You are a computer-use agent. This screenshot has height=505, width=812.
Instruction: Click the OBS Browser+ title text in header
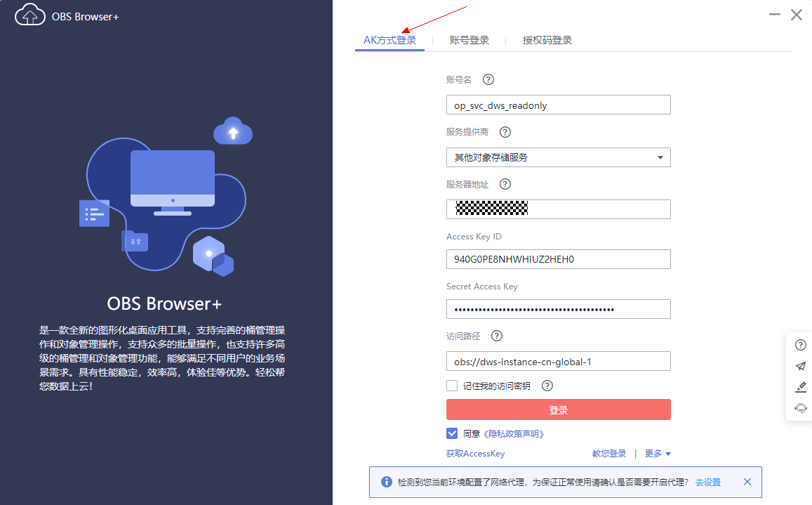point(86,17)
